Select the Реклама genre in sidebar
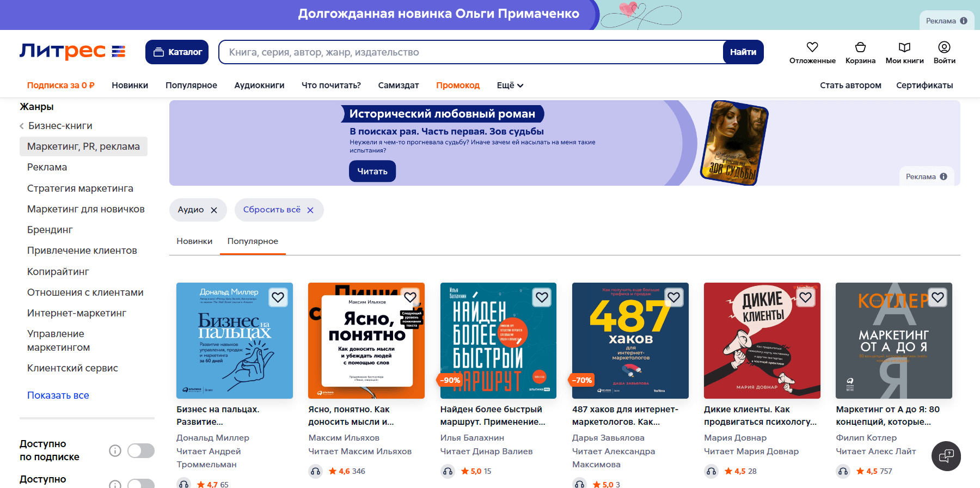Screen dimensions: 980x488 coord(47,167)
